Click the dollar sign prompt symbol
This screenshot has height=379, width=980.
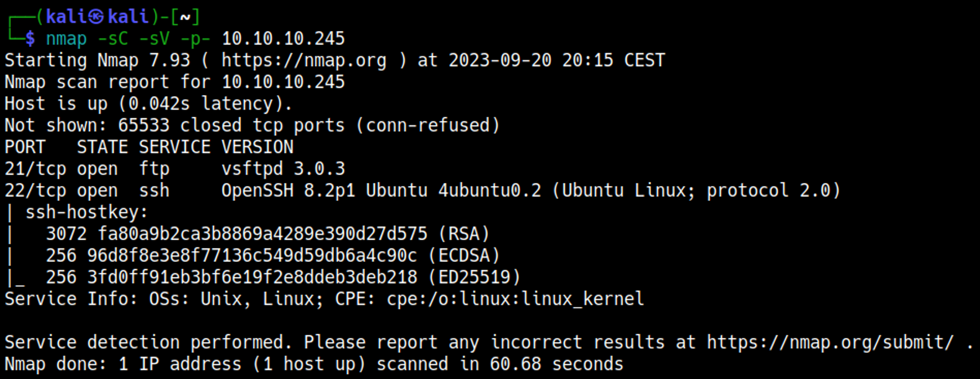[x=30, y=39]
